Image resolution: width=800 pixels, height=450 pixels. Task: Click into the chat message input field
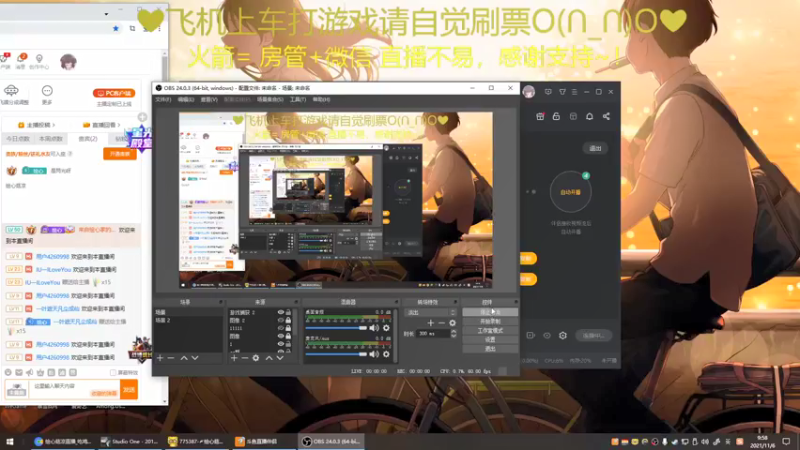74,390
